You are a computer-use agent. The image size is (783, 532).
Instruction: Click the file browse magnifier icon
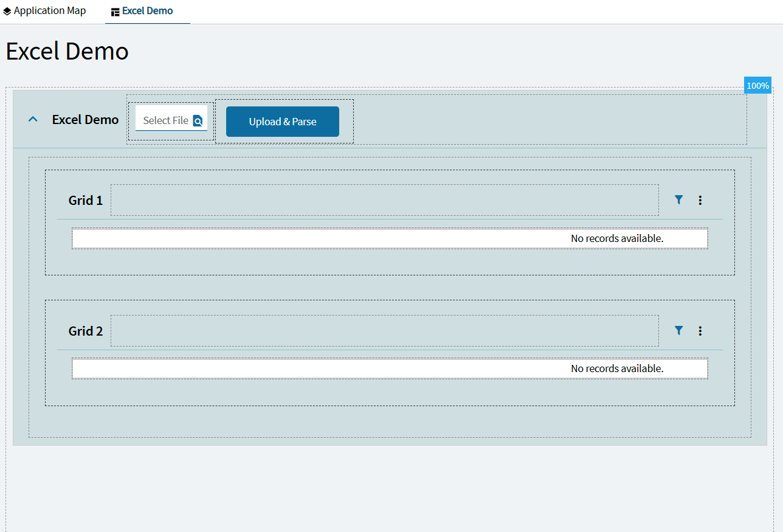(x=198, y=121)
